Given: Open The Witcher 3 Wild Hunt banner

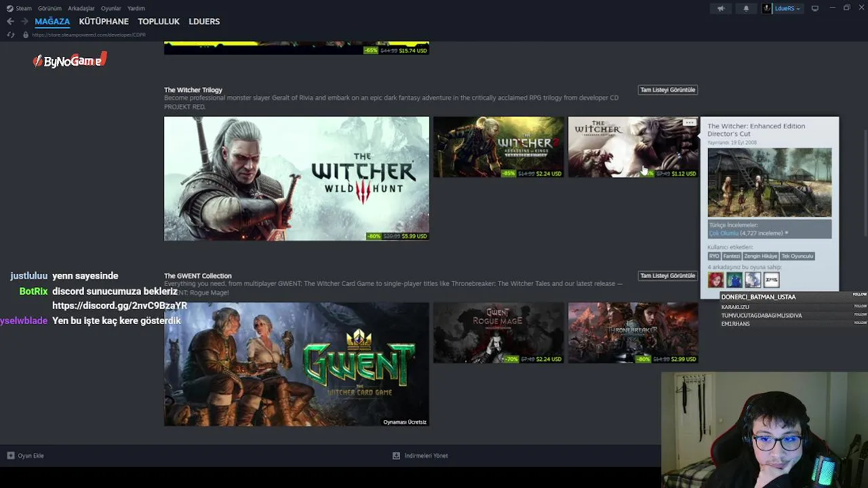Looking at the screenshot, I should 296,178.
